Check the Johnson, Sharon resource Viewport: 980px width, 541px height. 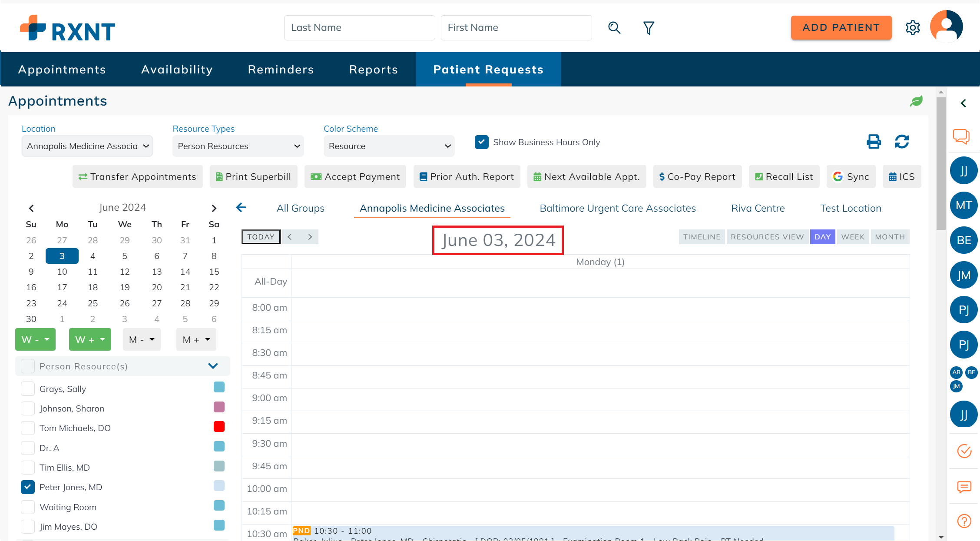(28, 408)
